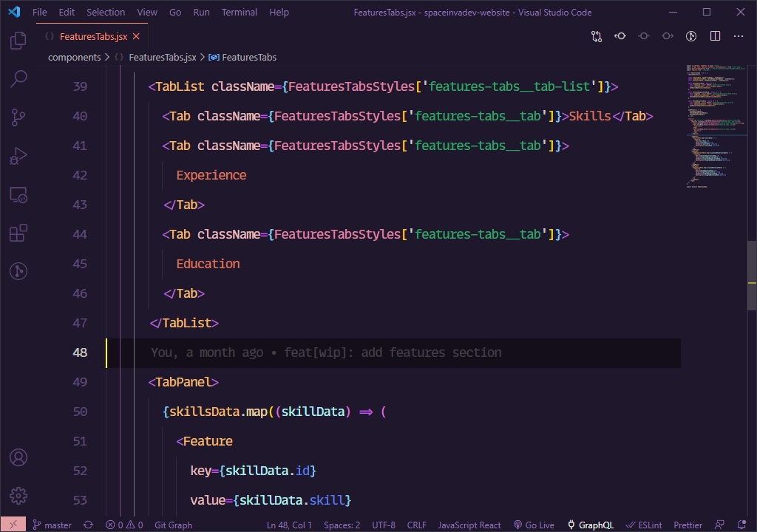Click the GraphQL status bar item
Screen dimensions: 757x532
591,525
